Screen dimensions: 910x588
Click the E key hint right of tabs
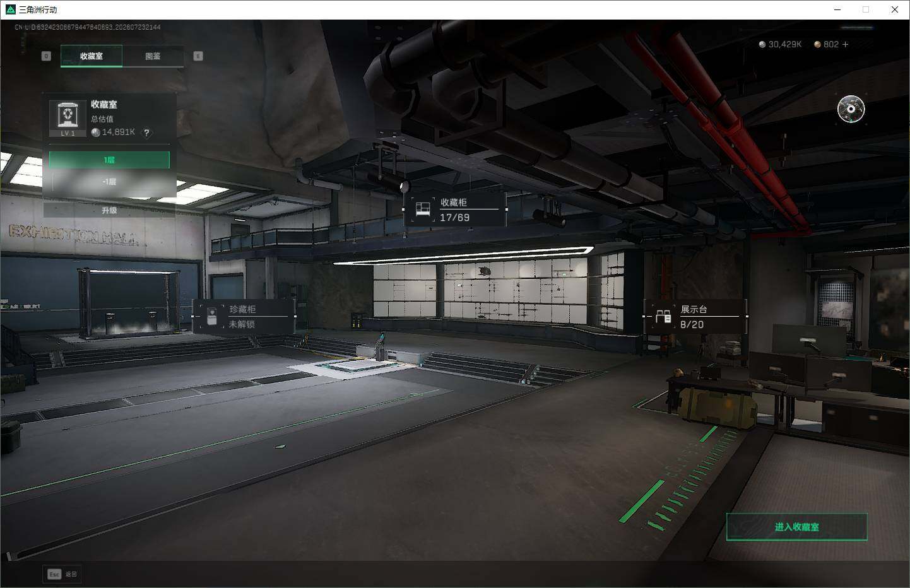coord(198,56)
